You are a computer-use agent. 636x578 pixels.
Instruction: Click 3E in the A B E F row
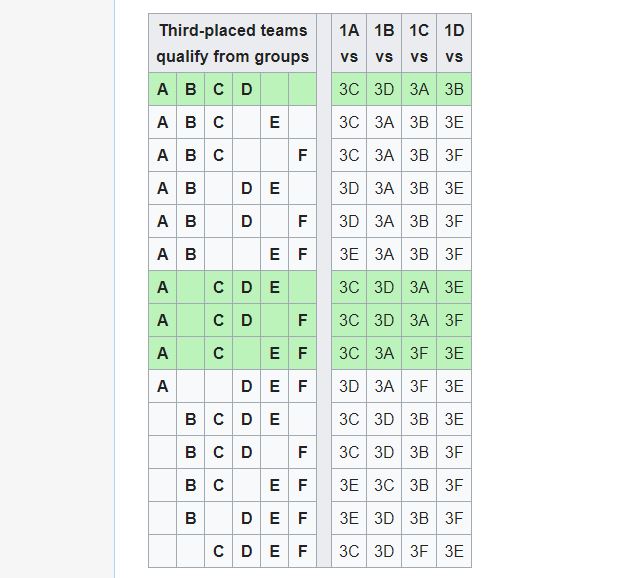point(349,254)
